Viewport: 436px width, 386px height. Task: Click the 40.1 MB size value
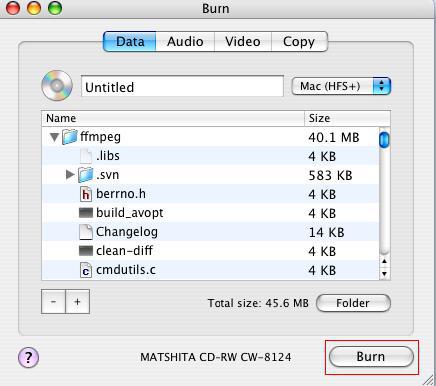tap(334, 137)
